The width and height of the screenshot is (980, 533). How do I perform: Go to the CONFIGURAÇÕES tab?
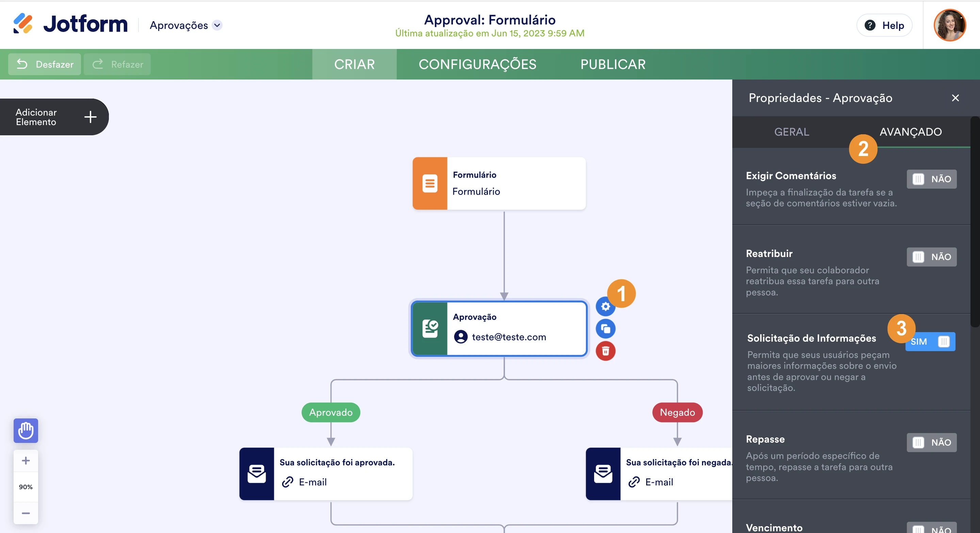[x=477, y=64]
